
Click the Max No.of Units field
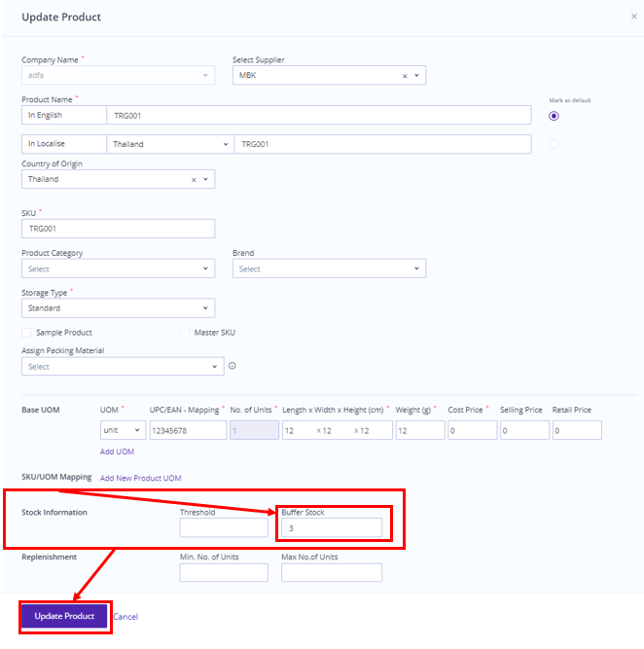coord(332,573)
